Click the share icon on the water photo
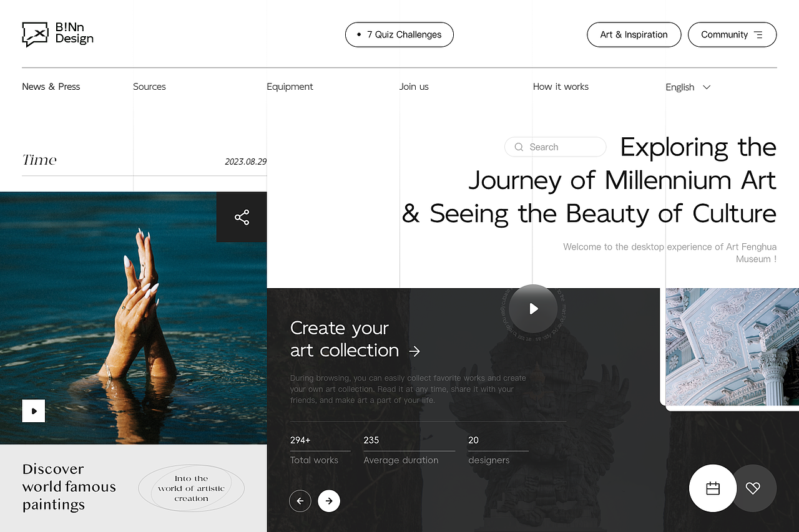This screenshot has height=532, width=799. 242,217
